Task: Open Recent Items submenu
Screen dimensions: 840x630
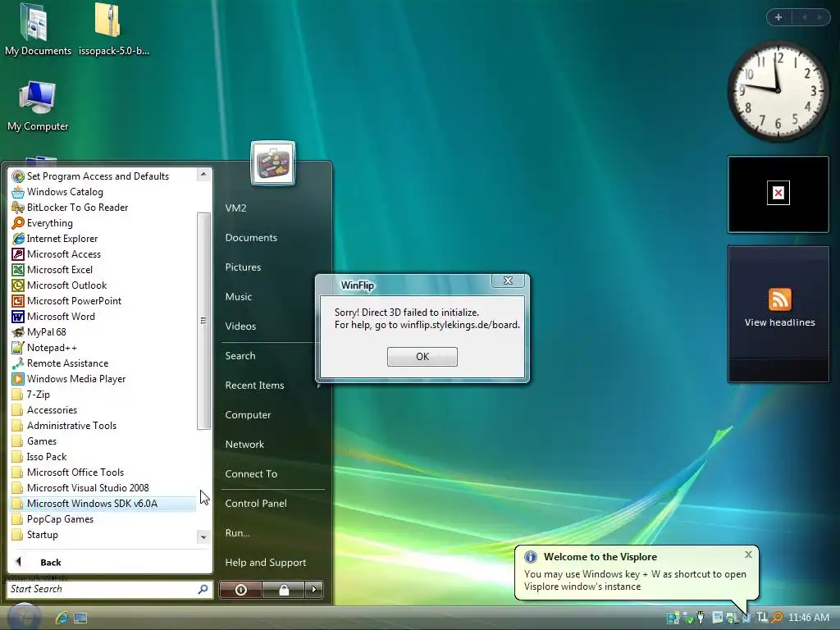Action: (x=254, y=386)
